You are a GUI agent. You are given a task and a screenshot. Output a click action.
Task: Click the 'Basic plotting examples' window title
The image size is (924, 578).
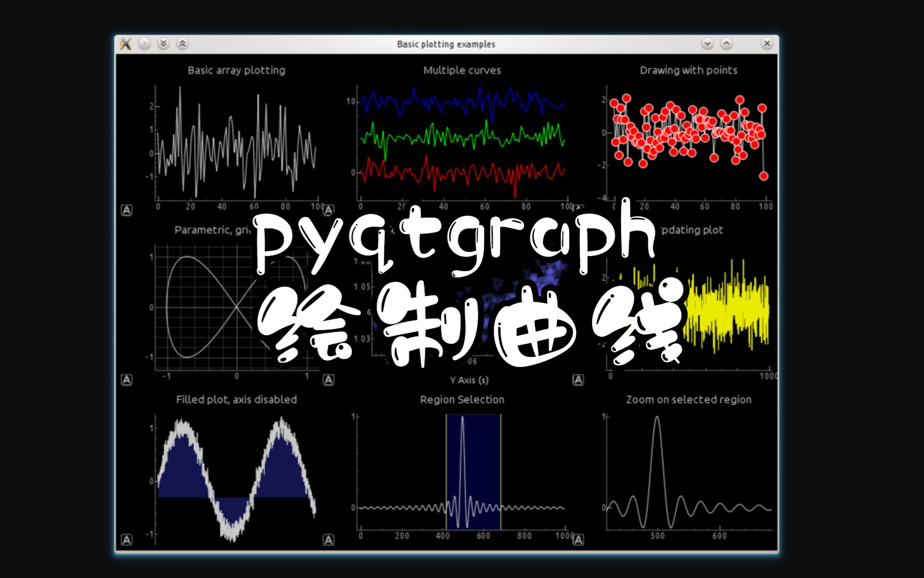point(446,44)
